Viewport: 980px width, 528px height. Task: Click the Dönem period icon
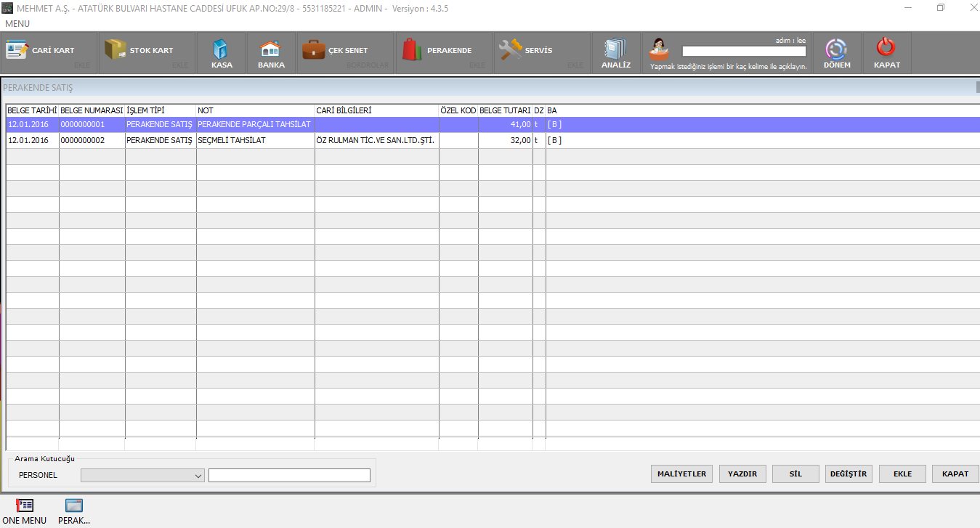pyautogui.click(x=836, y=49)
